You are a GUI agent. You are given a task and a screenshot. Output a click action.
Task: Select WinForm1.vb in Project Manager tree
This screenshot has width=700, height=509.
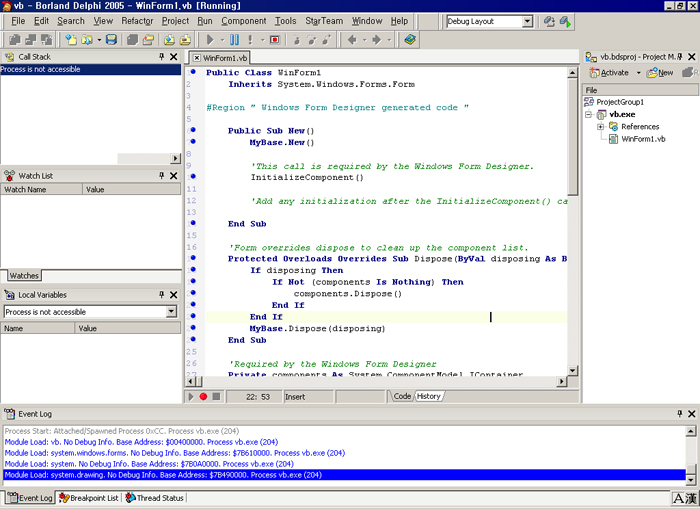[643, 139]
